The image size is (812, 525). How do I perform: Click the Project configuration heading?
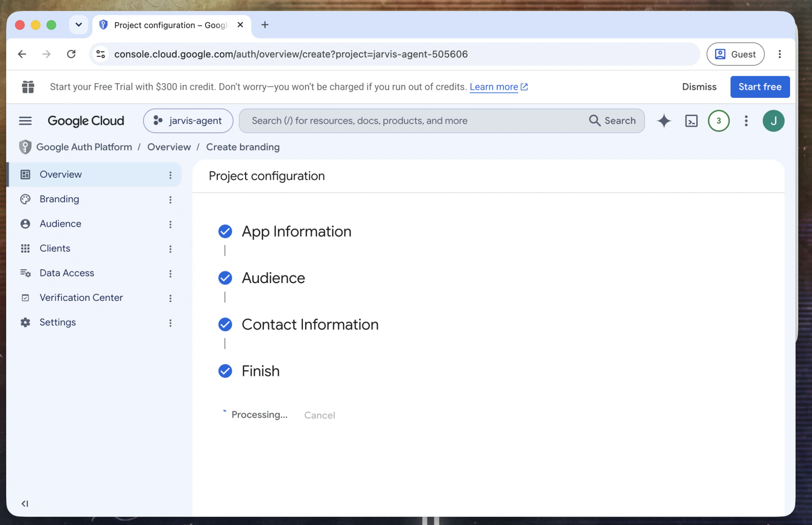pyautogui.click(x=267, y=176)
